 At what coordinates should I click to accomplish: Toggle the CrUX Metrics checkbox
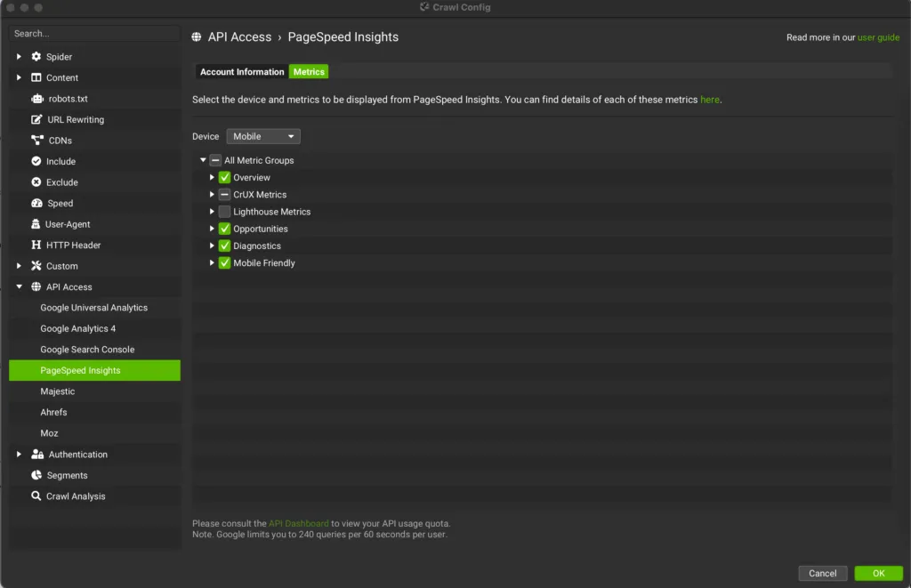[x=224, y=194]
